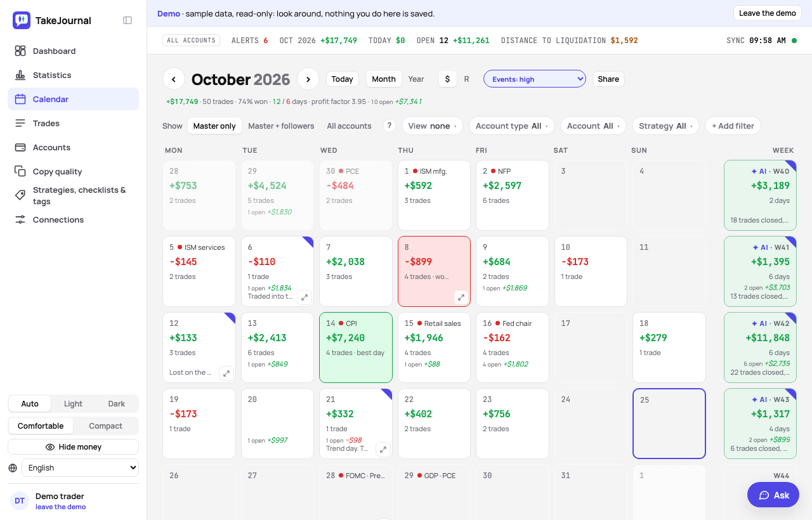812x520 pixels.
Task: Select the October 25 day cell
Action: coord(669,424)
